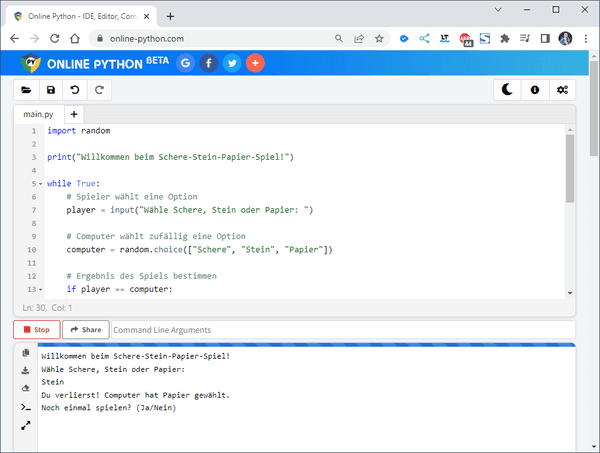Toggle dark mode with moon icon
600x453 pixels.
pyautogui.click(x=508, y=90)
